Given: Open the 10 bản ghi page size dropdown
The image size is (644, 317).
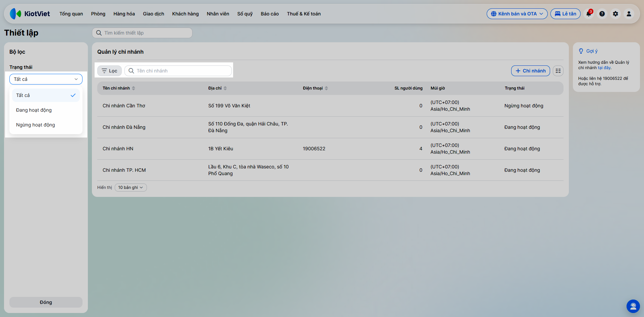Looking at the screenshot, I should pyautogui.click(x=131, y=188).
